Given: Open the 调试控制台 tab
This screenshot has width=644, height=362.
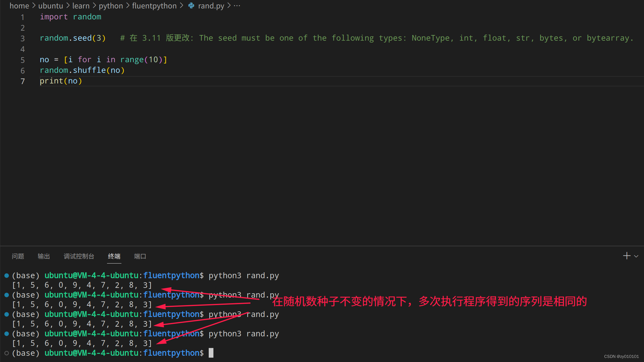Looking at the screenshot, I should pyautogui.click(x=79, y=256).
